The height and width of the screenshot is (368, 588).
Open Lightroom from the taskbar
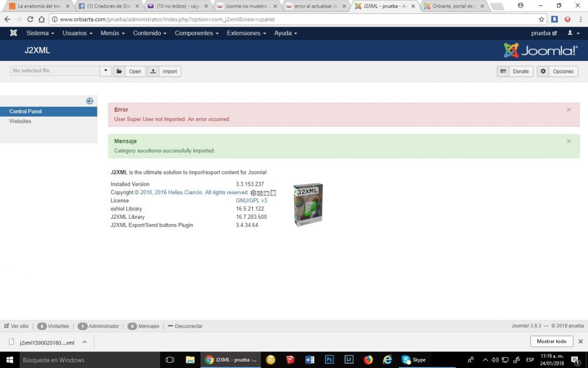pyautogui.click(x=349, y=360)
